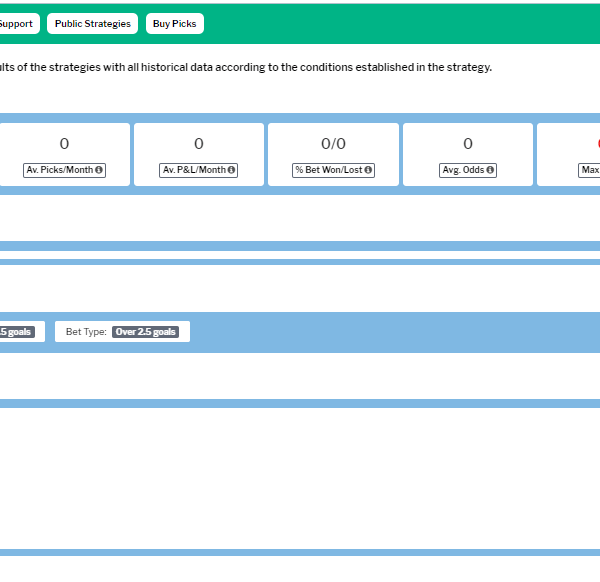Click the 0/0 bet won/lost value
Screen dimensions: 600x582
click(333, 144)
